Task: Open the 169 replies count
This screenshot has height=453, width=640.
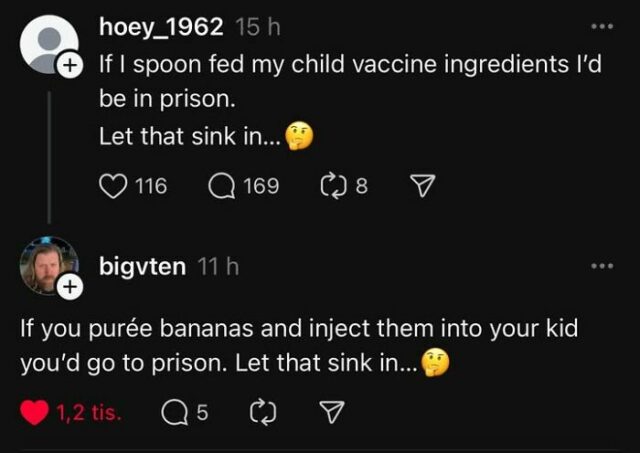Action: [x=261, y=185]
